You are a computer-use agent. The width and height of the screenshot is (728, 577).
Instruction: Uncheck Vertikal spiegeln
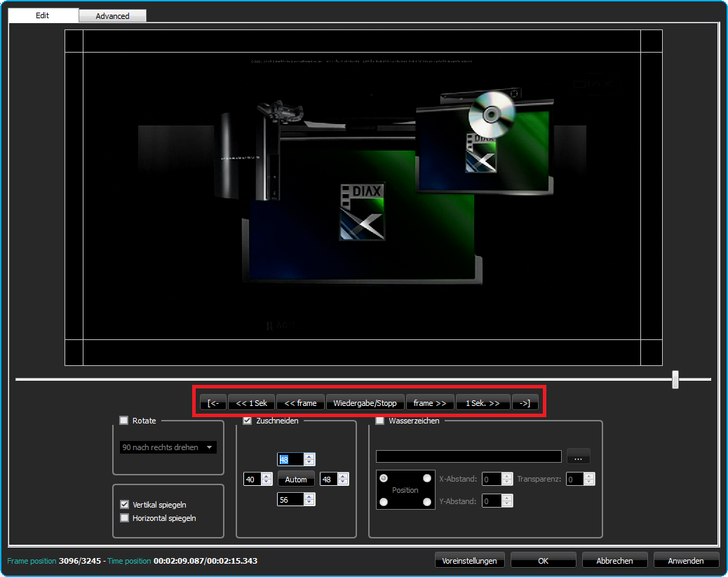(124, 505)
